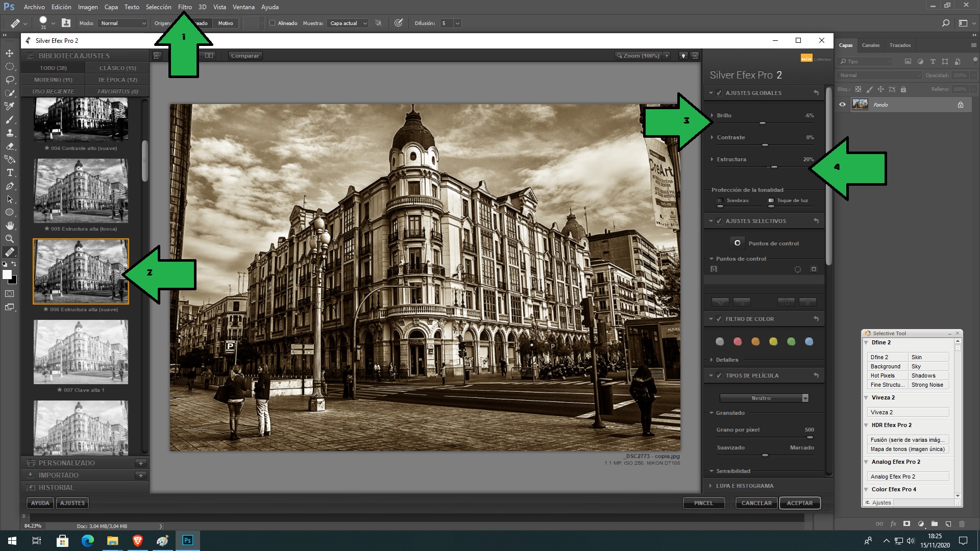980x551 pixels.
Task: Reset Tipos de Película with its arrow icon
Action: coord(816,375)
